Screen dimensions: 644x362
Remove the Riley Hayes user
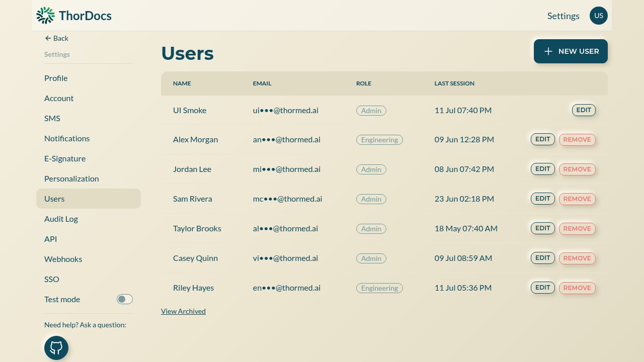click(577, 288)
